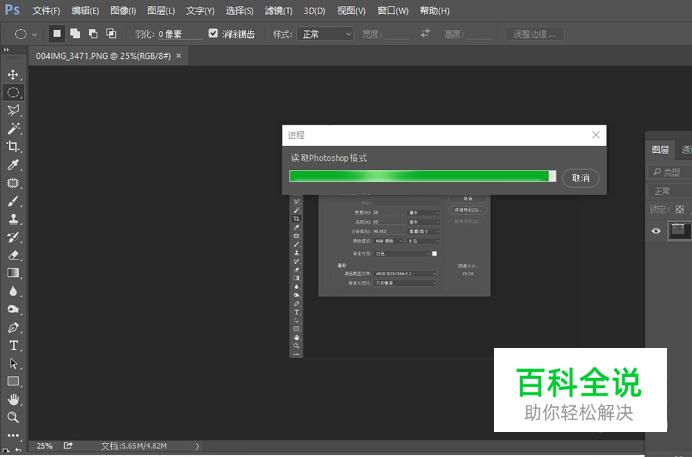
Task: Click the 25% zoom level field
Action: pyautogui.click(x=45, y=446)
